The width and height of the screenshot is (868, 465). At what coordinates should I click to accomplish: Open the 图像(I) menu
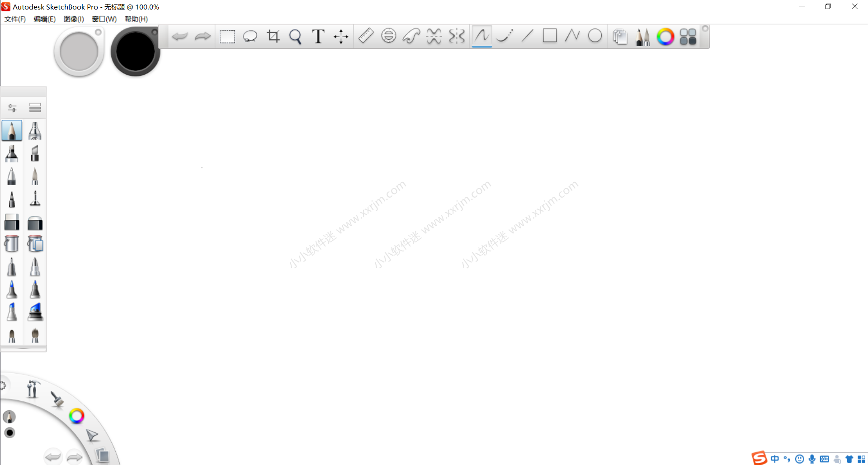74,19
